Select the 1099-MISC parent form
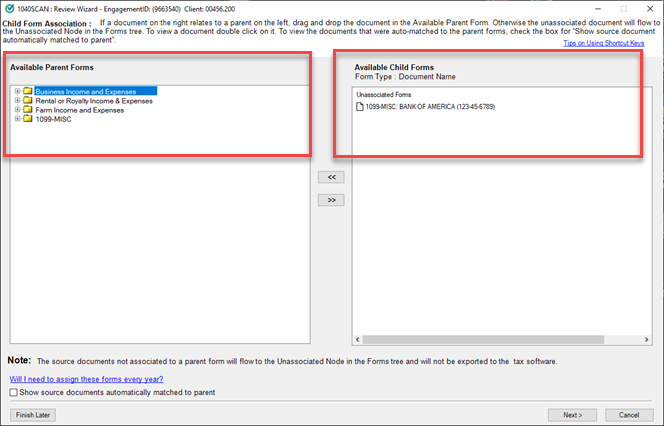664x426 pixels. click(53, 119)
